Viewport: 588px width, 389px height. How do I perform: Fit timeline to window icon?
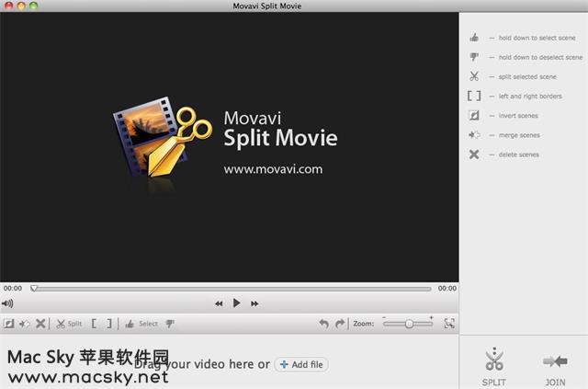tap(449, 324)
